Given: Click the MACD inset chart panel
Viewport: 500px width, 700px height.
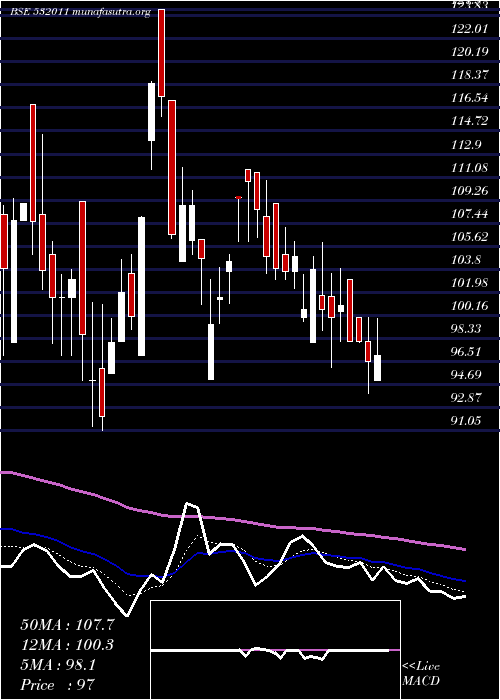Looking at the screenshot, I should point(275,650).
